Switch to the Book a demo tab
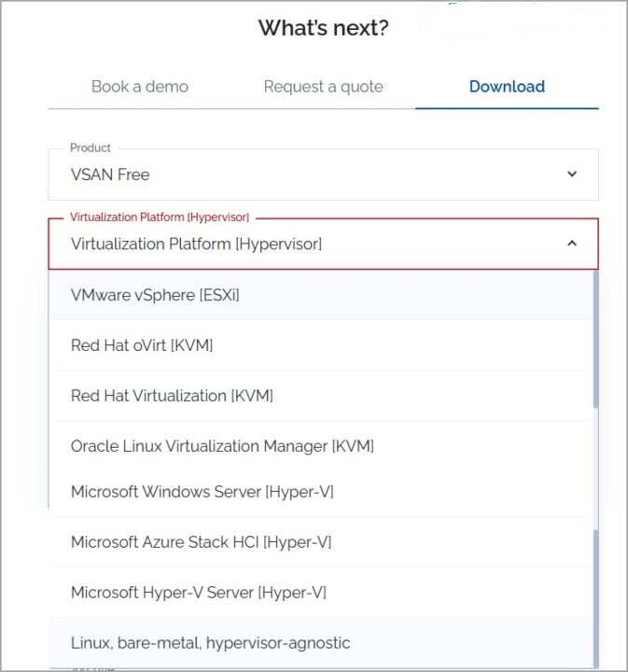628x672 pixels. click(x=140, y=87)
